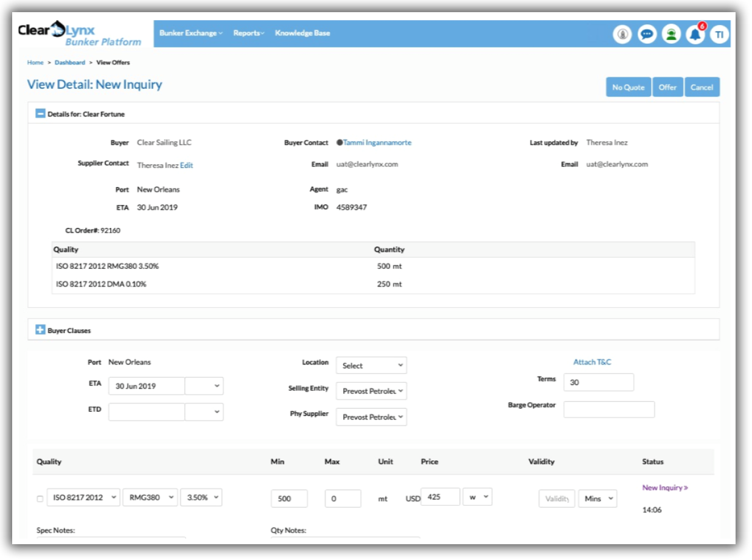
Task: Click the Cancel button
Action: coord(702,87)
